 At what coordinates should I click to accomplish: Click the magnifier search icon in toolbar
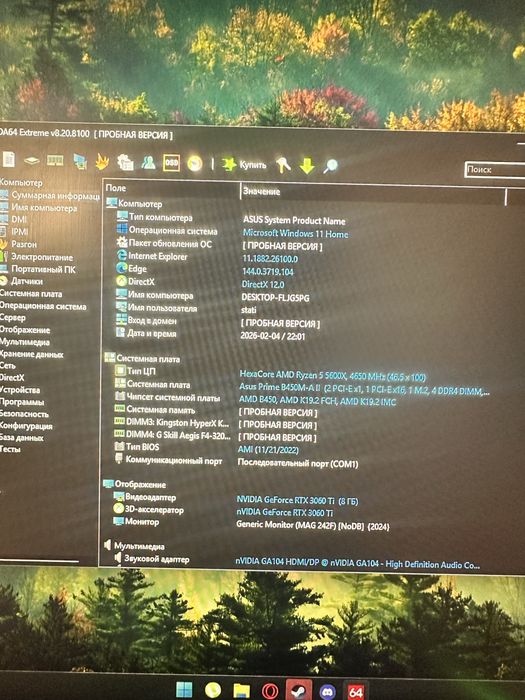click(x=330, y=166)
